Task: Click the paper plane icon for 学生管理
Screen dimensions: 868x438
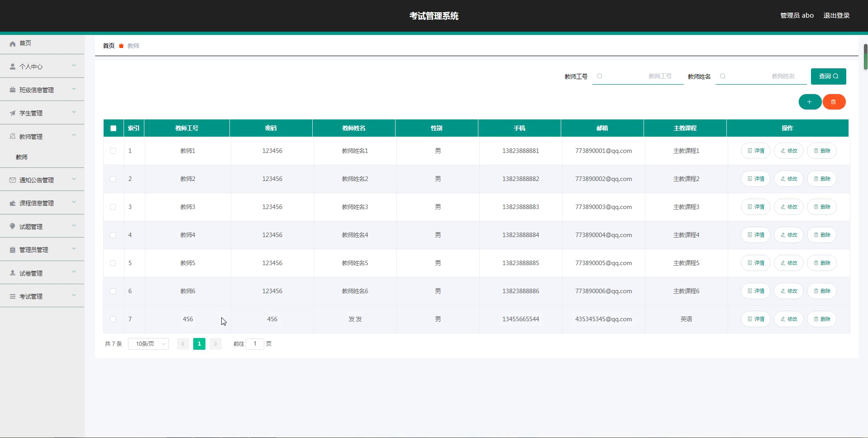Action: coord(13,113)
